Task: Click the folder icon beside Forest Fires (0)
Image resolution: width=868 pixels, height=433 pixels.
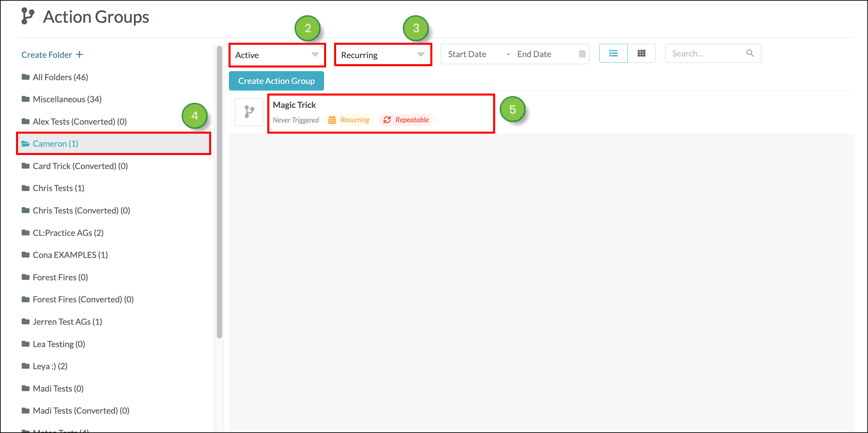Action: pyautogui.click(x=25, y=277)
